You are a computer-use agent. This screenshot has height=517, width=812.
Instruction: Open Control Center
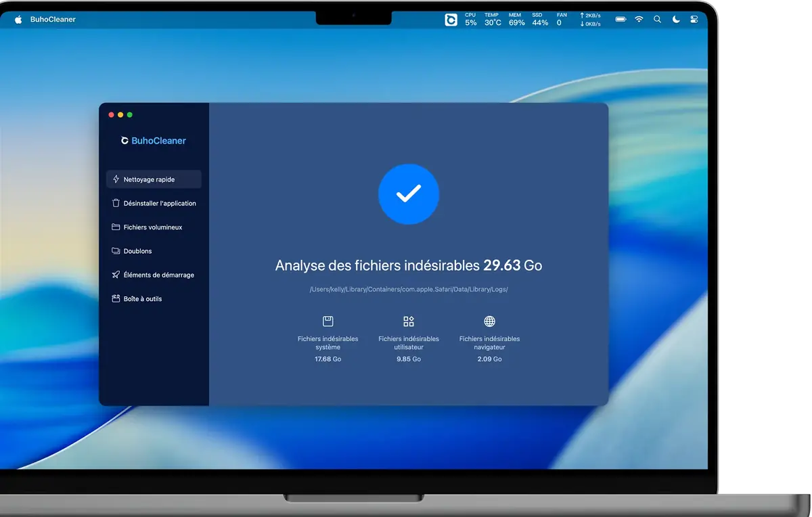point(694,20)
